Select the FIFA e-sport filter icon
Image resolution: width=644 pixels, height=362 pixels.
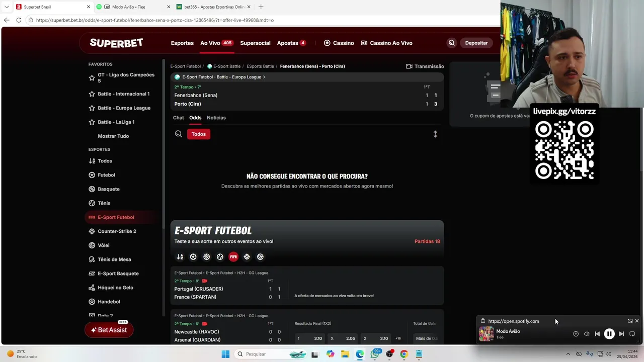pos(233,257)
